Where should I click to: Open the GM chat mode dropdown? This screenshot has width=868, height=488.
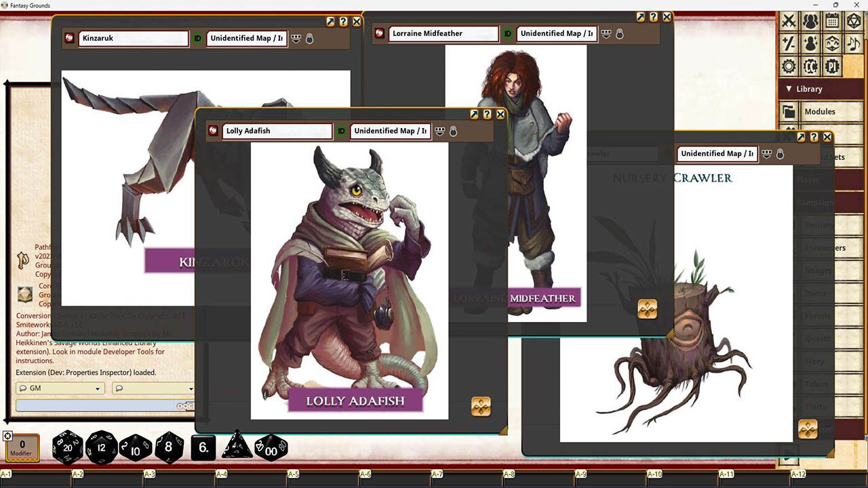[60, 388]
